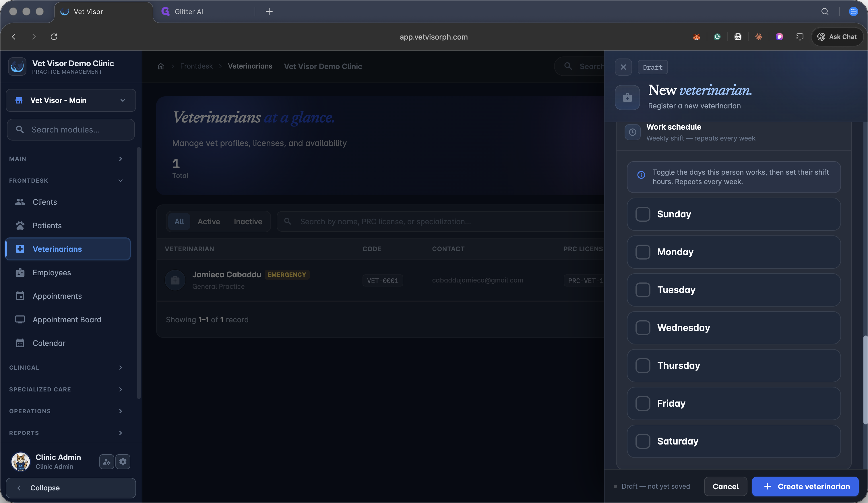Click the medical bag icon in panel header

coord(627,98)
